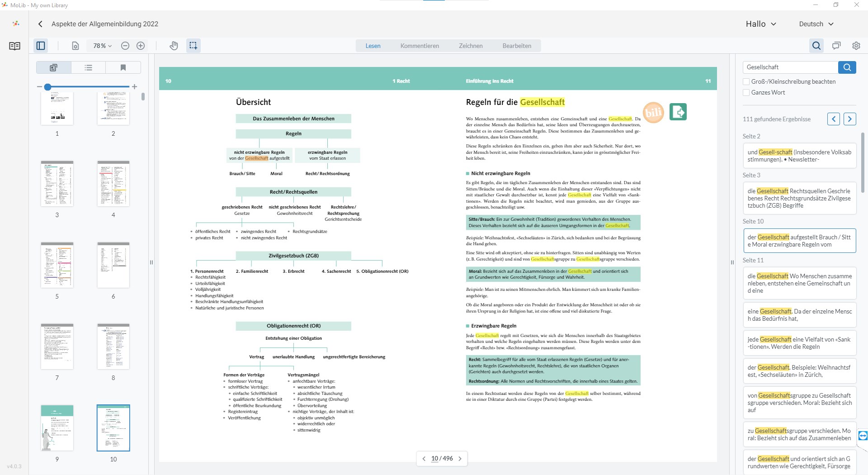
Task: Open page 6 thumbnail
Action: 113,265
